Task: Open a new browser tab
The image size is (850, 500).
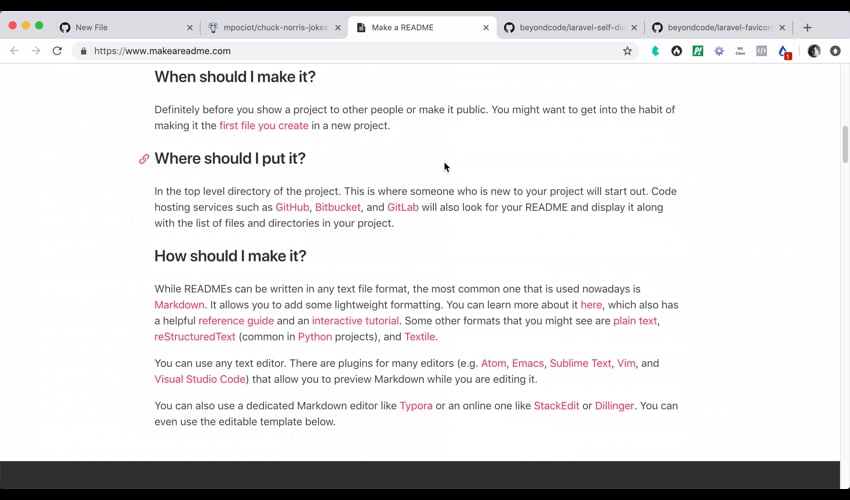Action: [x=807, y=28]
